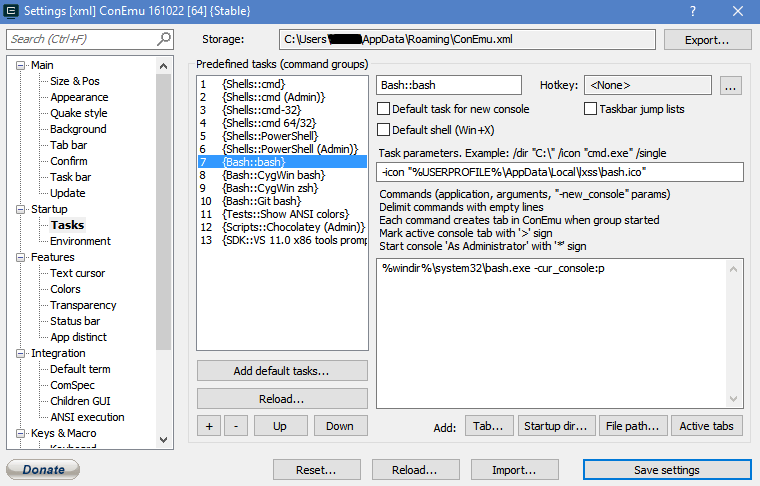This screenshot has width=760, height=486.
Task: Click Active tabs button
Action: pos(706,426)
